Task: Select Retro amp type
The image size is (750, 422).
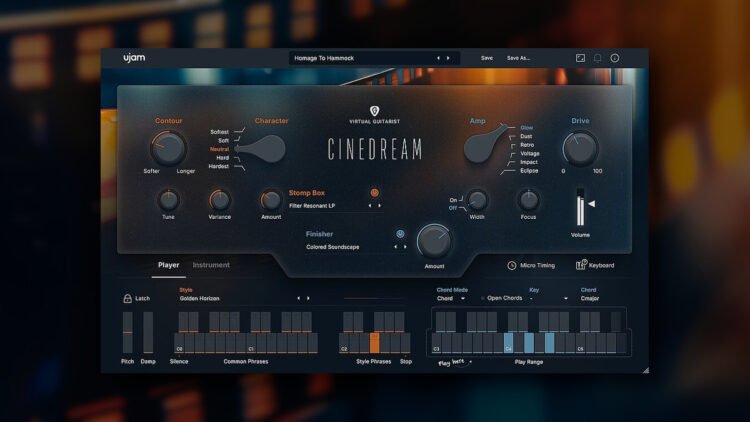Action: click(x=527, y=145)
